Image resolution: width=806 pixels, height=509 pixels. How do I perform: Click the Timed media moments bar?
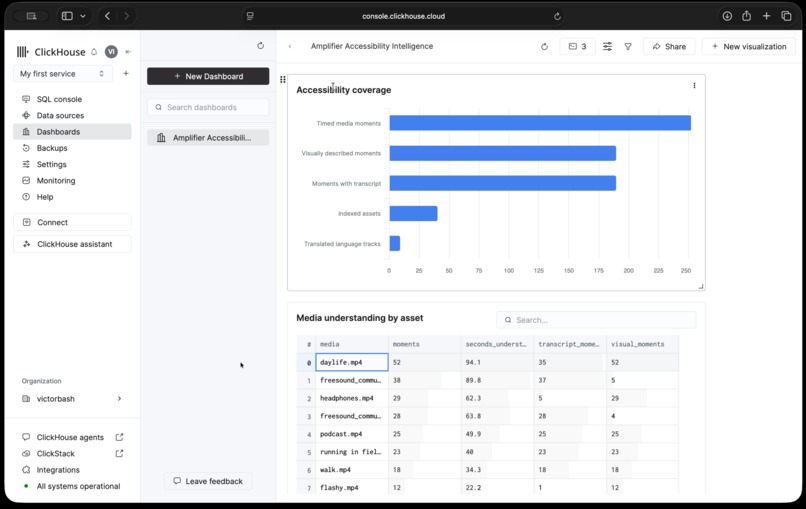(540, 123)
